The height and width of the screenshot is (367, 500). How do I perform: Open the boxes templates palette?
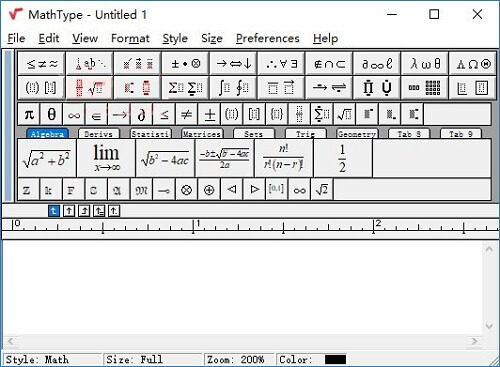point(473,88)
